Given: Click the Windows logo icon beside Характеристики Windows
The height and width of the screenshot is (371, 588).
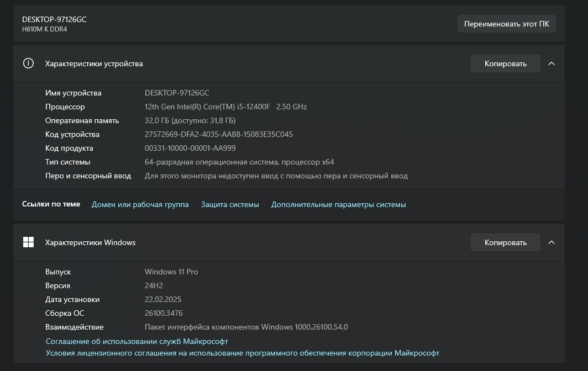Looking at the screenshot, I should [x=28, y=242].
